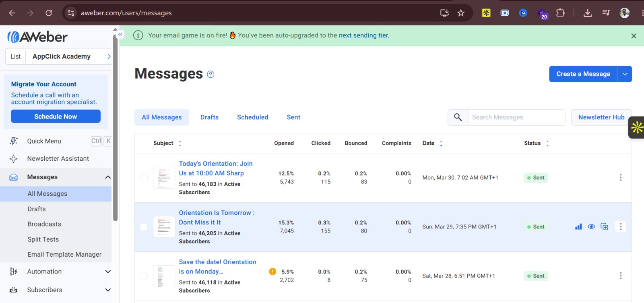The height and width of the screenshot is (303, 644).
Task: Open the Newsletter Hub
Action: point(601,117)
